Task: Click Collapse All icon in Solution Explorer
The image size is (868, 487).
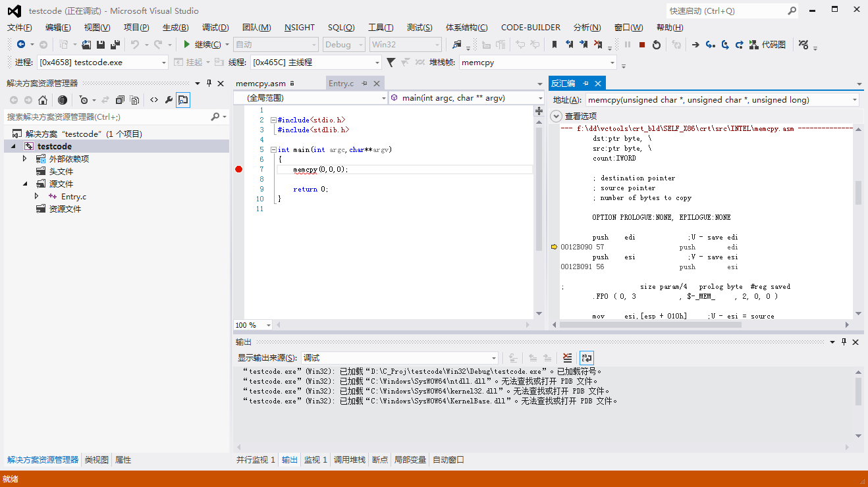Action: coord(120,100)
